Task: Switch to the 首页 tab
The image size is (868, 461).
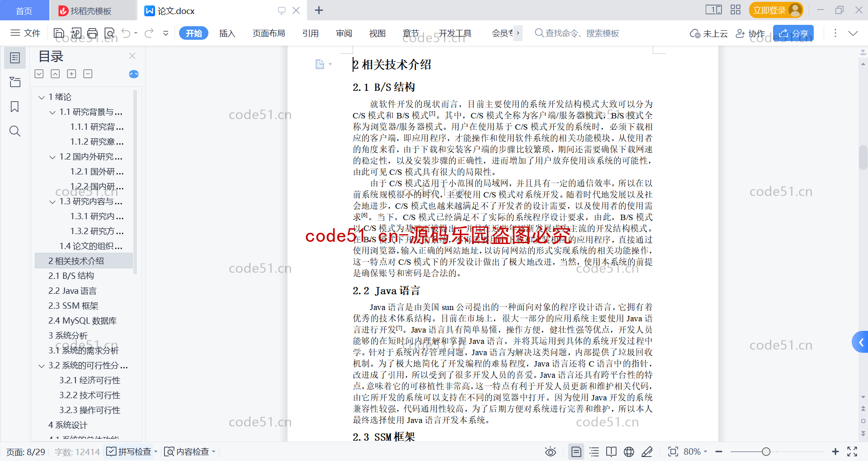Action: [x=24, y=10]
